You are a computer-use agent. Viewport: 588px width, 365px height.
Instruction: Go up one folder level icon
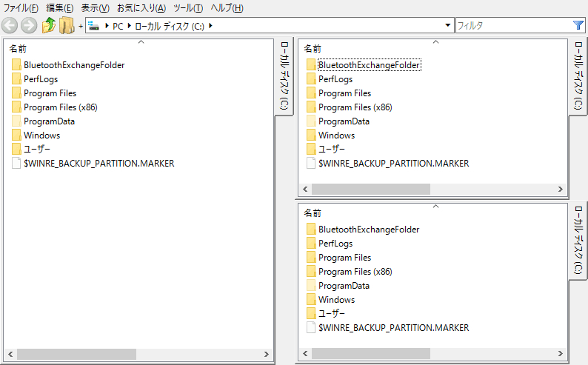pyautogui.click(x=48, y=26)
